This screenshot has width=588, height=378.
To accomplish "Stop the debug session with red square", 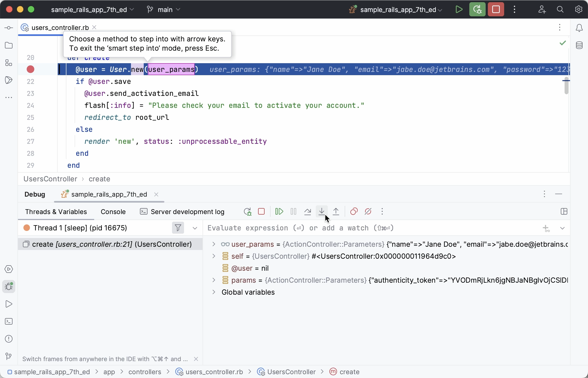I will tap(261, 212).
